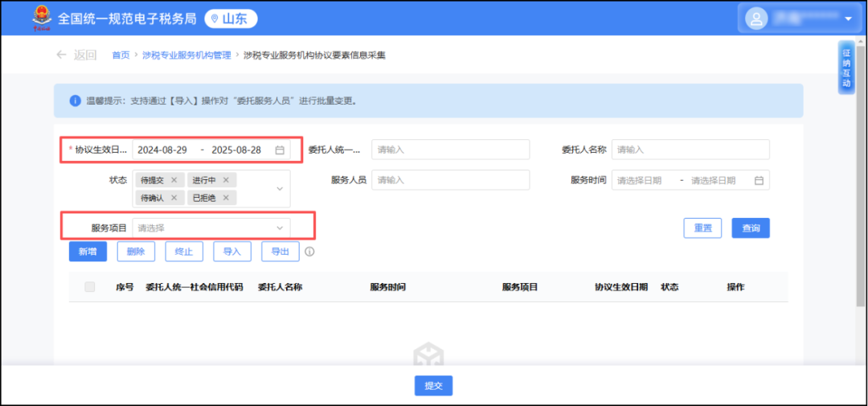
Task: Click the 操作 column header
Action: pyautogui.click(x=735, y=287)
